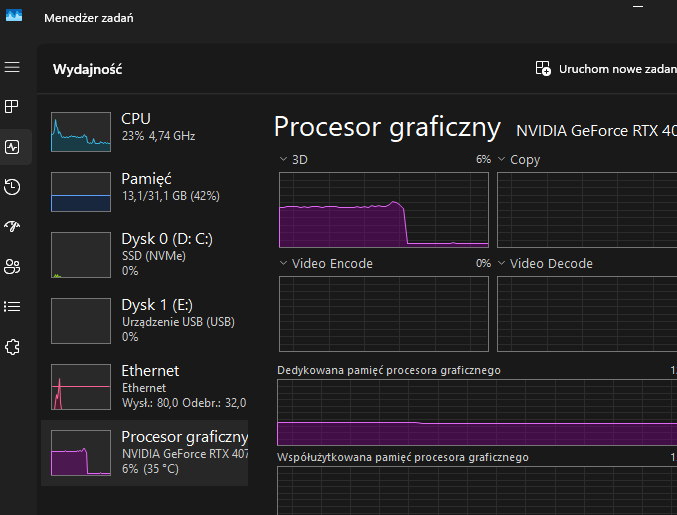The image size is (677, 515).
Task: Click the '6% (35 °C)' GPU value
Action: 150,469
